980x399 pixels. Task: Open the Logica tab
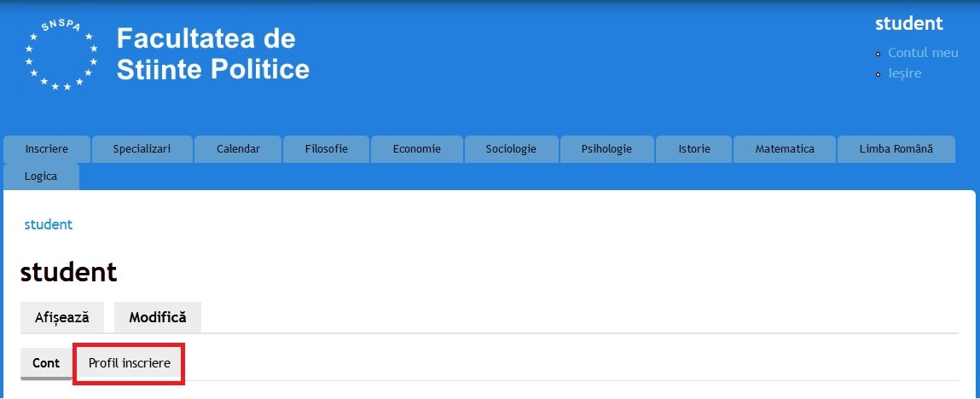pyautogui.click(x=41, y=176)
